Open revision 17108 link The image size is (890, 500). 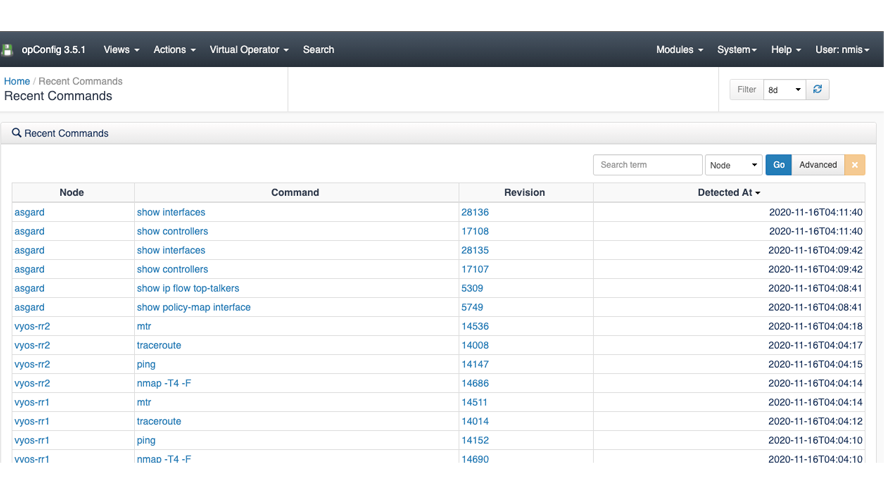pos(475,231)
